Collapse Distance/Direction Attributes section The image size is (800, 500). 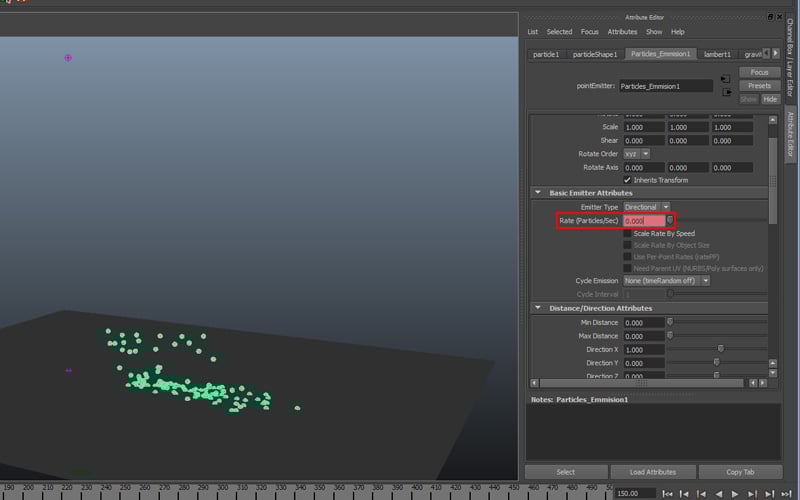(x=538, y=308)
